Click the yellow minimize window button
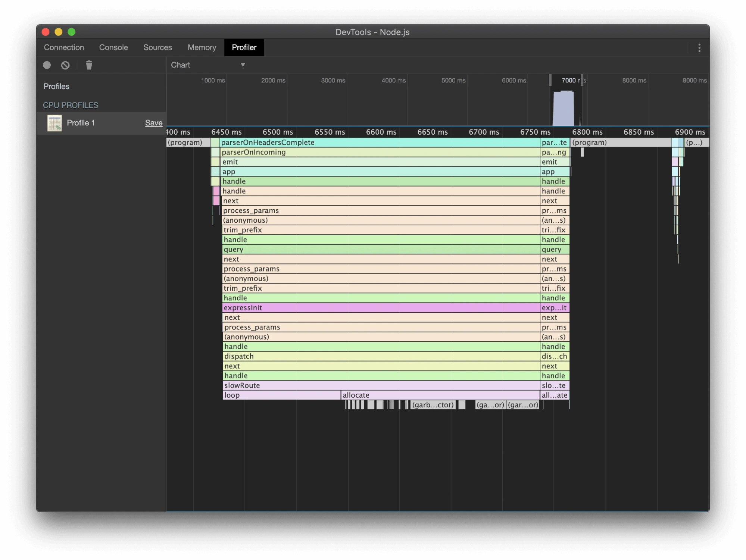This screenshot has height=560, width=746. [x=59, y=32]
